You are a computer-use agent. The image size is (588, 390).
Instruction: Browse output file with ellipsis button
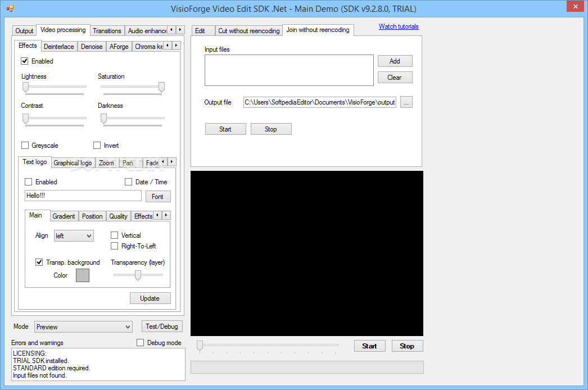[x=406, y=102]
